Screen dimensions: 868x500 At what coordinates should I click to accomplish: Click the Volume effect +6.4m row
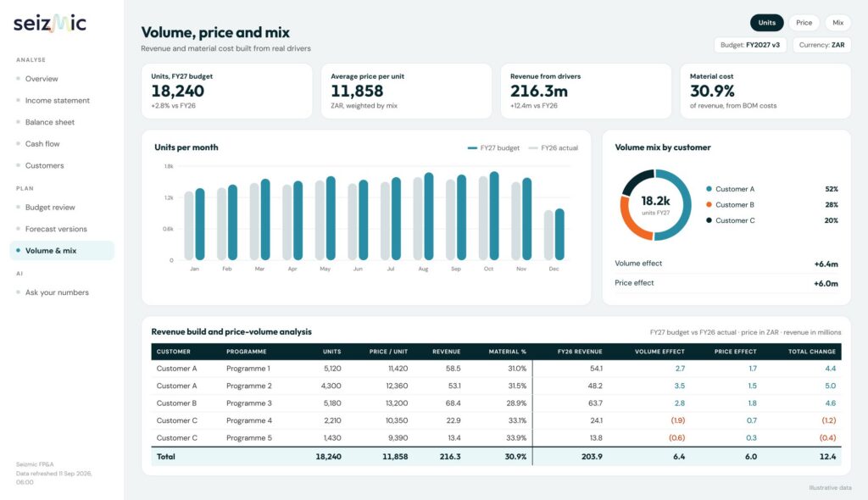726,264
